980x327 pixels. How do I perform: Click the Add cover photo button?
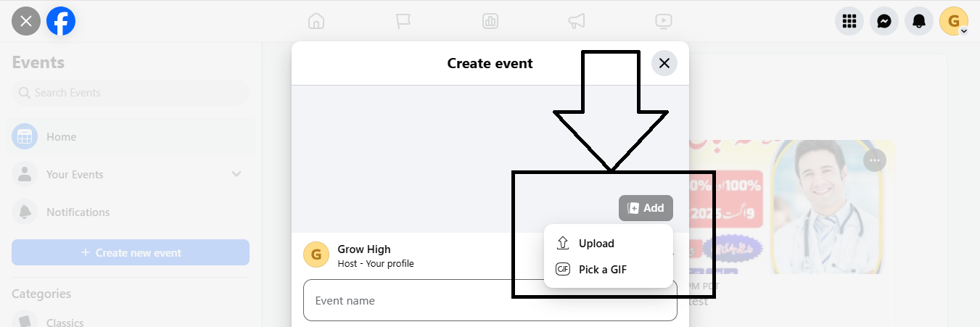pos(646,208)
